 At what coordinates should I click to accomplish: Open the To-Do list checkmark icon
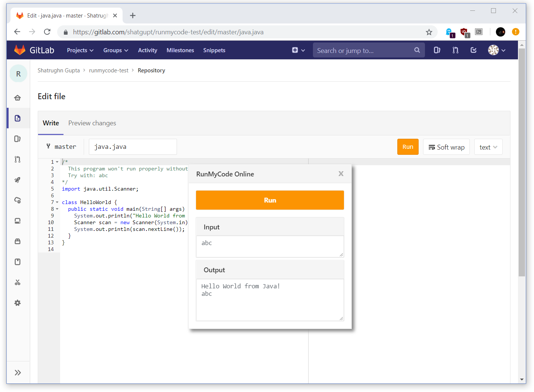474,50
